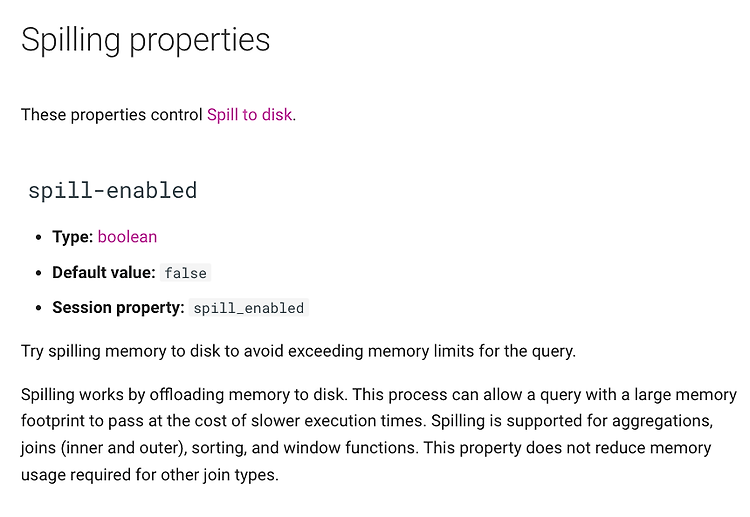Click the words "Spilling works by offloading"
750x517 pixels.
(x=122, y=395)
